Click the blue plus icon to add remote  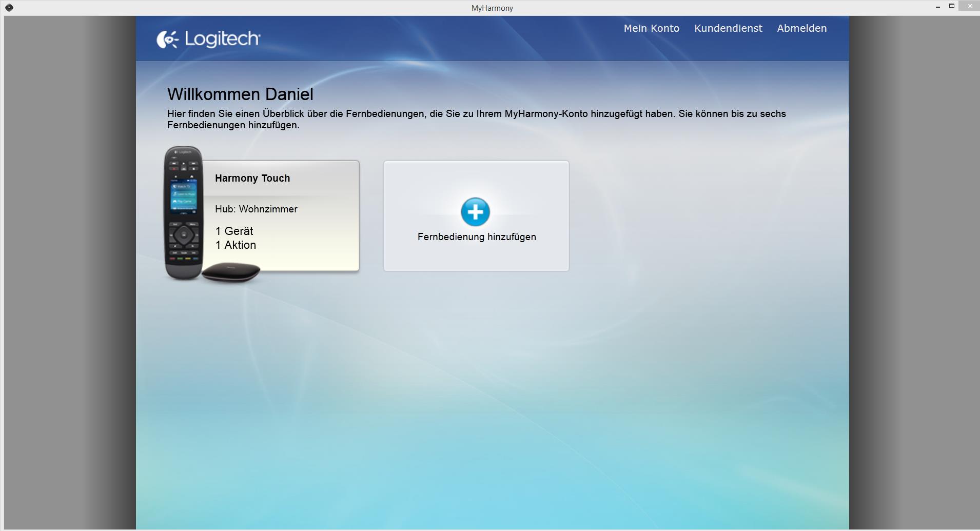coord(475,211)
